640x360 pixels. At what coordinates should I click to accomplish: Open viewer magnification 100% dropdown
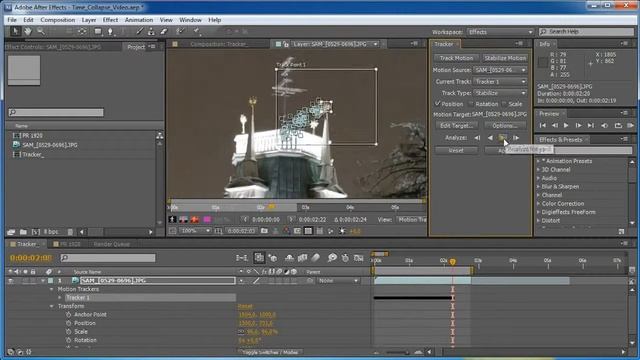pyautogui.click(x=196, y=231)
